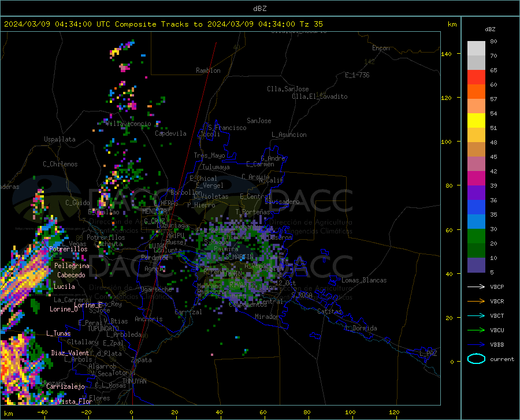Click the Clla.El_Cavadito map label
This screenshot has width=520, height=420.
(320, 96)
